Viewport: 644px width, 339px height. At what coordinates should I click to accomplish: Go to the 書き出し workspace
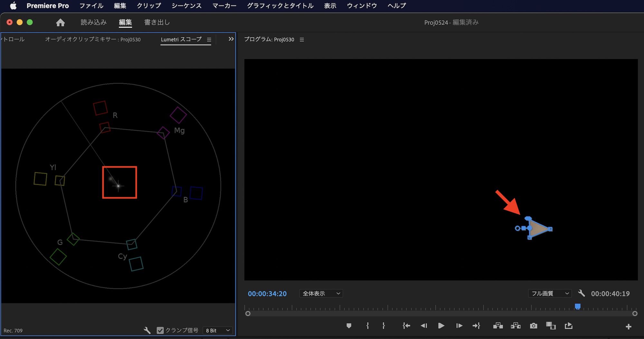click(157, 22)
